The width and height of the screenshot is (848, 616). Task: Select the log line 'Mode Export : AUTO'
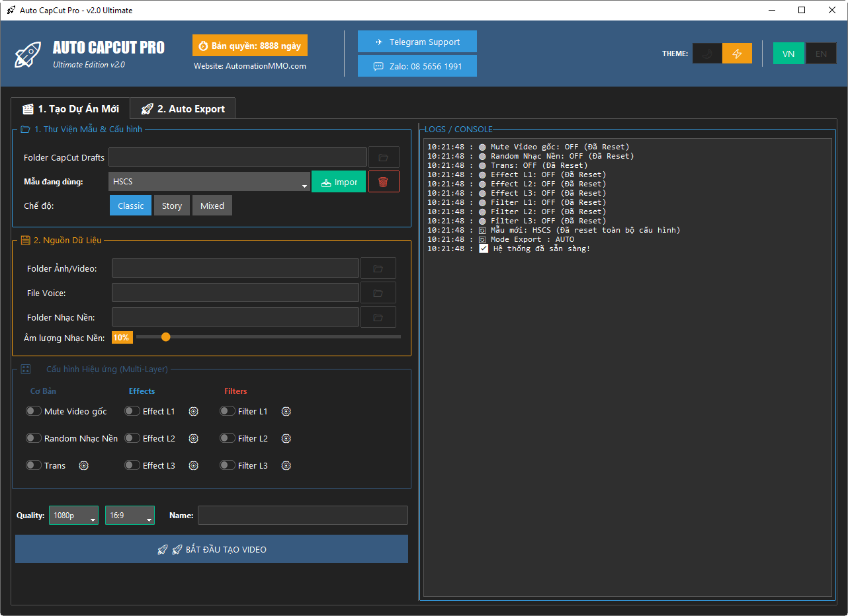tap(501, 239)
